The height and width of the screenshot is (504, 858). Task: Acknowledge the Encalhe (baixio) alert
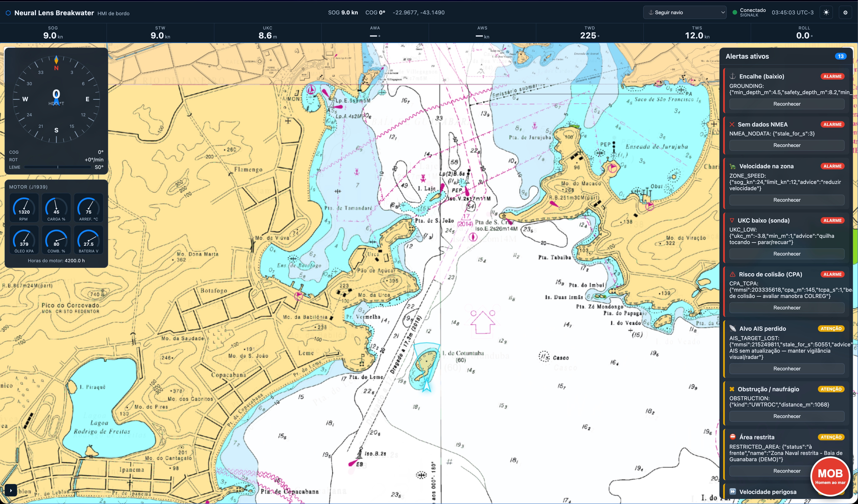(787, 104)
